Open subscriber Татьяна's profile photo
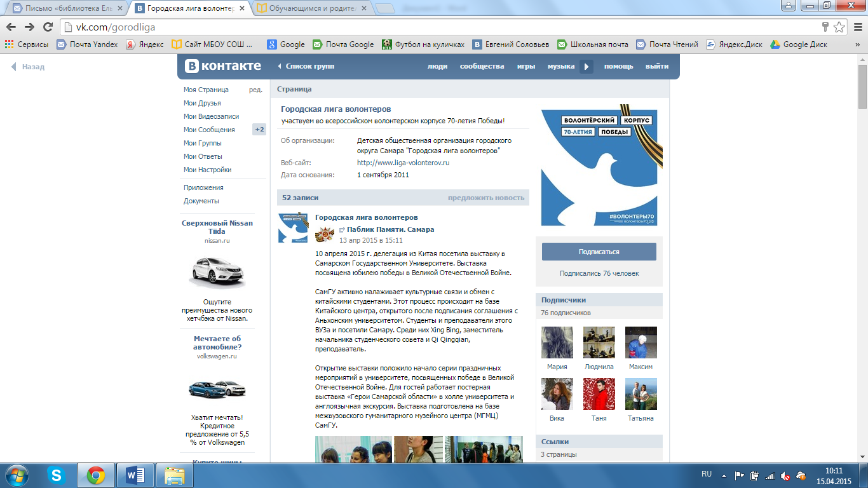Viewport: 868px width, 488px height. (x=641, y=394)
